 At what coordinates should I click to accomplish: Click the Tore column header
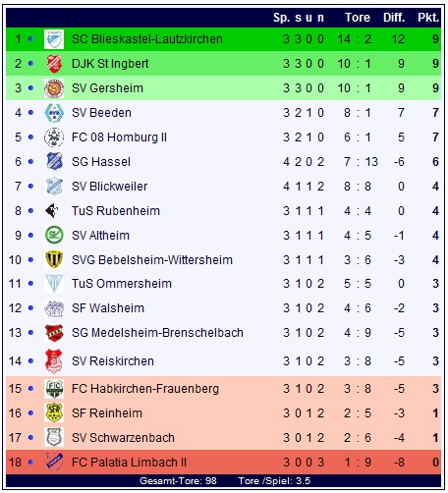coord(358,18)
